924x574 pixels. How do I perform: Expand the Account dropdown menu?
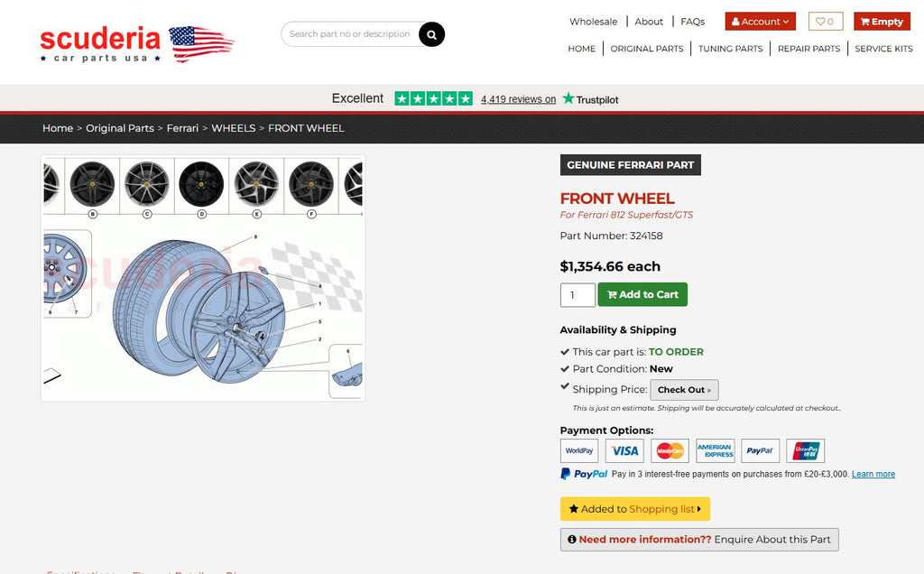tap(760, 22)
